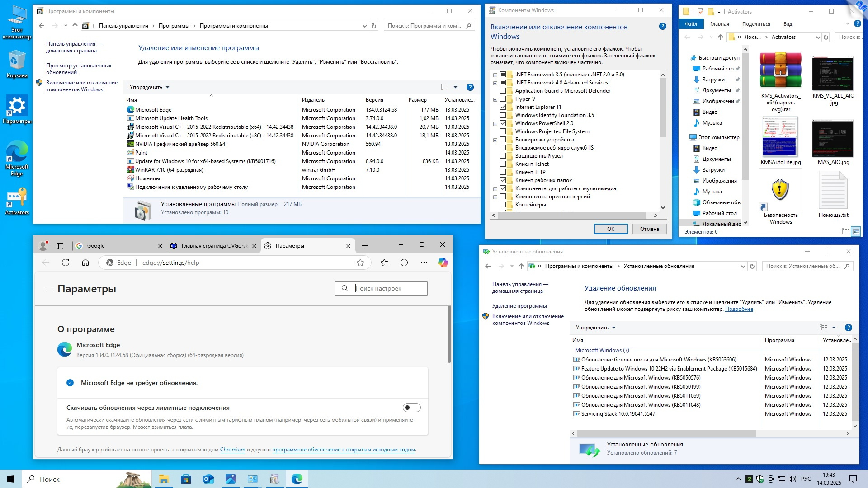Open Copilot icon in Edge toolbar
The image size is (868, 488).
coord(443,263)
